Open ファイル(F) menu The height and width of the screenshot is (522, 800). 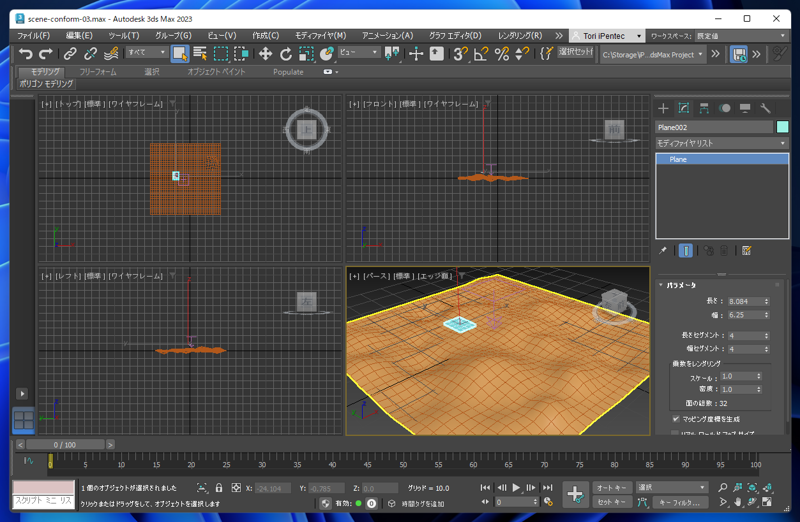34,36
